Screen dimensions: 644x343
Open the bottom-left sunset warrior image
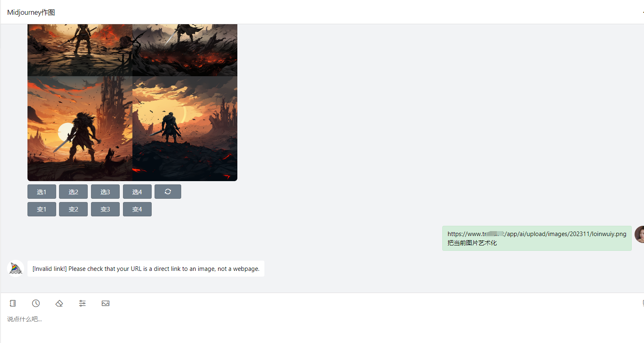click(x=80, y=129)
